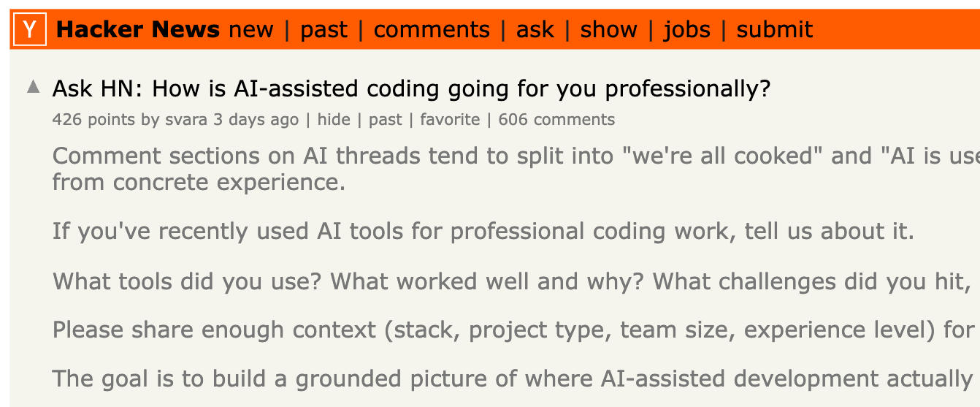Click the Y Combinator logo icon
980x407 pixels.
pyautogui.click(x=29, y=30)
